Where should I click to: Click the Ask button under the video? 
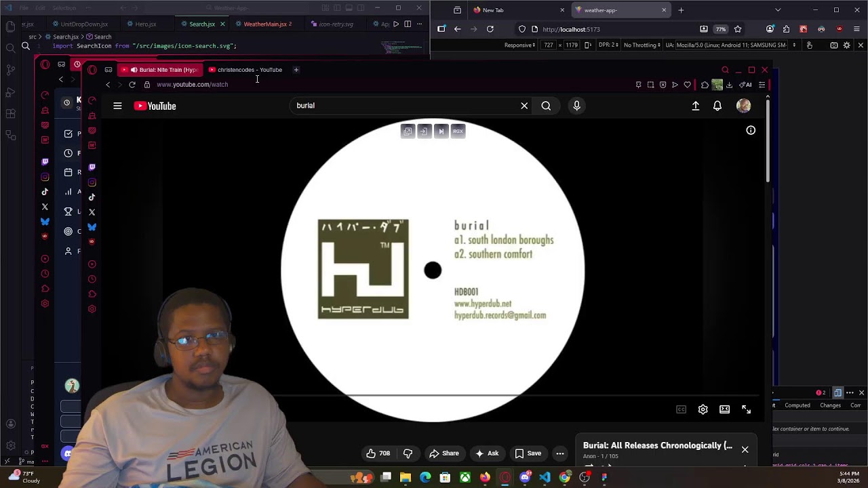coord(487,453)
